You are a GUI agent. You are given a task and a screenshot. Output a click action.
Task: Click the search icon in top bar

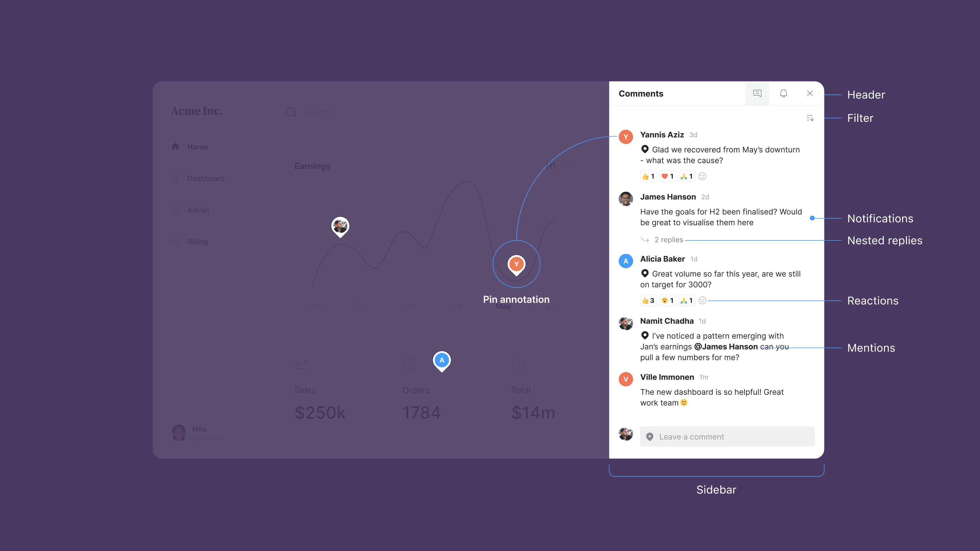tap(291, 112)
